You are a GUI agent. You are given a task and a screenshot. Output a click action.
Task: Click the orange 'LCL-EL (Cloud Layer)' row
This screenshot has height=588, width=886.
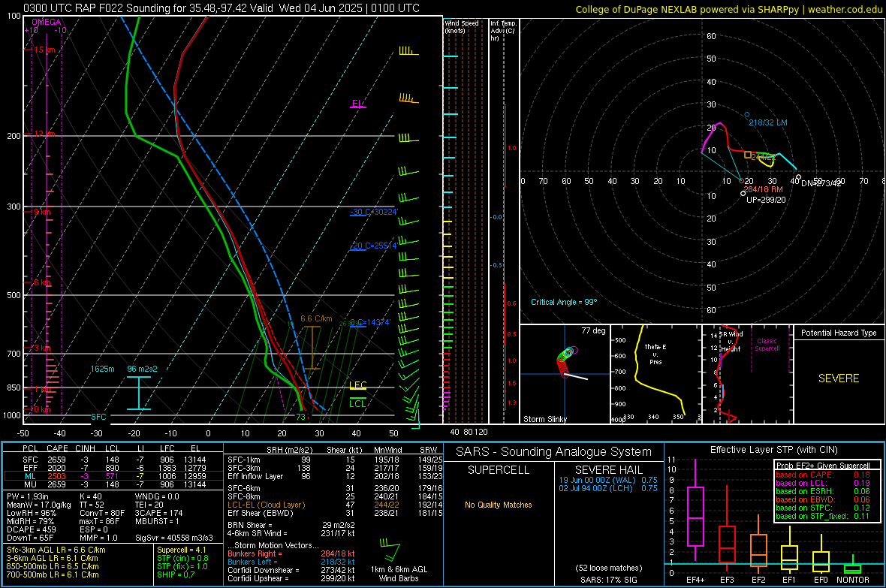point(335,505)
